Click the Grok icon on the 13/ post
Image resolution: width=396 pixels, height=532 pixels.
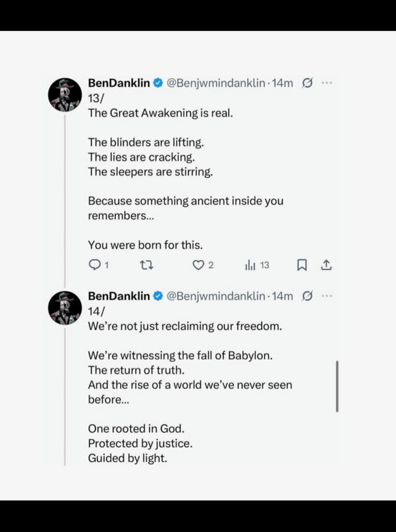pyautogui.click(x=307, y=83)
